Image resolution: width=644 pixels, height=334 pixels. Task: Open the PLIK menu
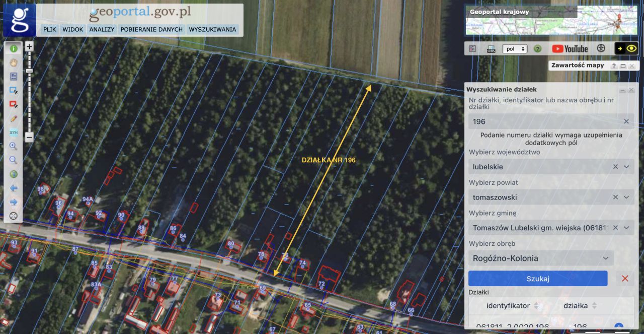[x=50, y=29]
